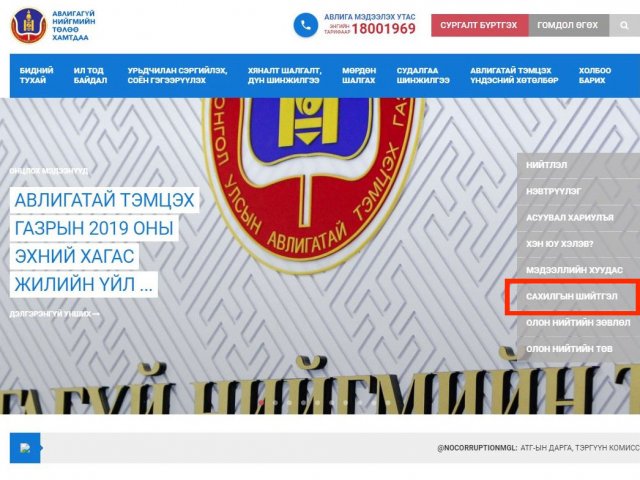The height and width of the screenshot is (480, 640).
Task: Click the organization emblem logo in the header
Action: pos(29,25)
